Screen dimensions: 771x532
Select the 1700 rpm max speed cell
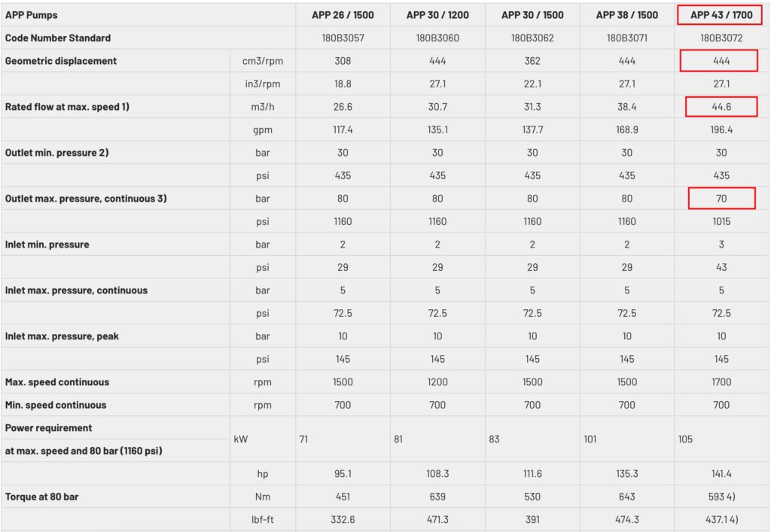pos(721,382)
